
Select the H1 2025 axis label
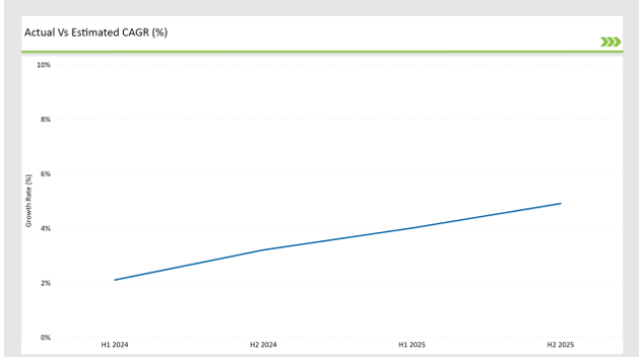[x=412, y=345]
